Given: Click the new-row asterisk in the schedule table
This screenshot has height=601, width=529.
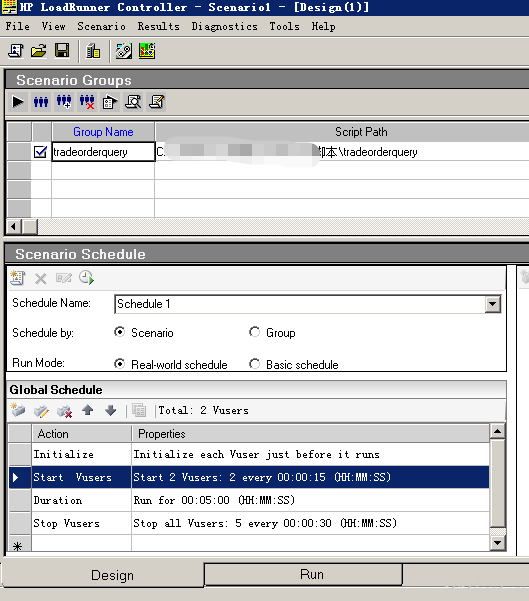Looking at the screenshot, I should coord(17,546).
